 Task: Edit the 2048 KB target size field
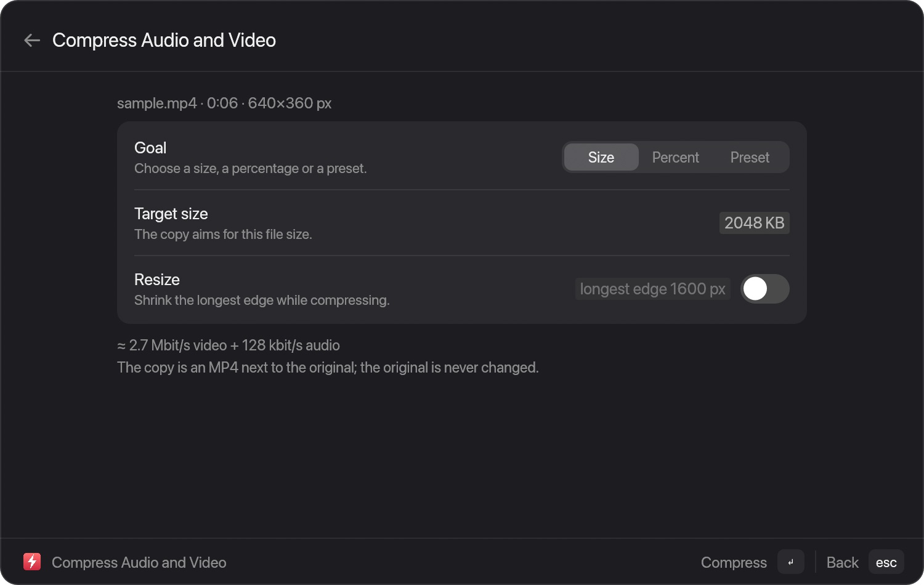click(x=754, y=223)
